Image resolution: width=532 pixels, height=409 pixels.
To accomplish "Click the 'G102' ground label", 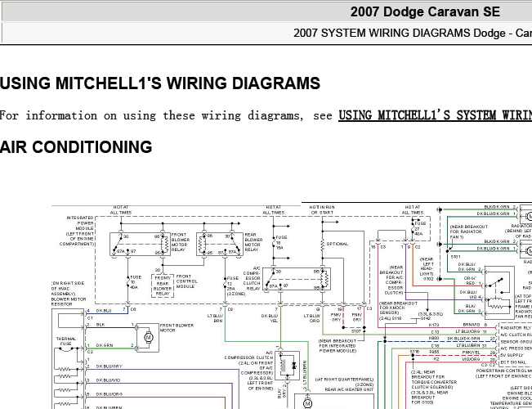I will [428, 279].
